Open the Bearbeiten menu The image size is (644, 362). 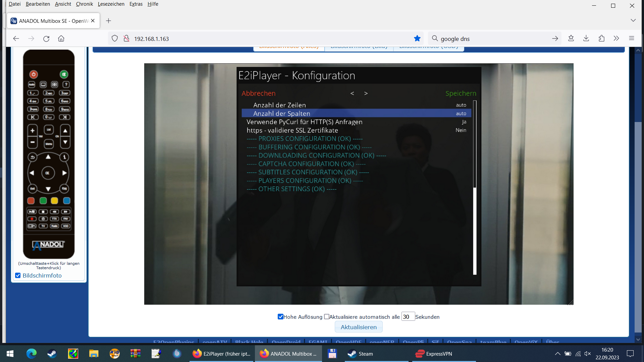coord(38,4)
